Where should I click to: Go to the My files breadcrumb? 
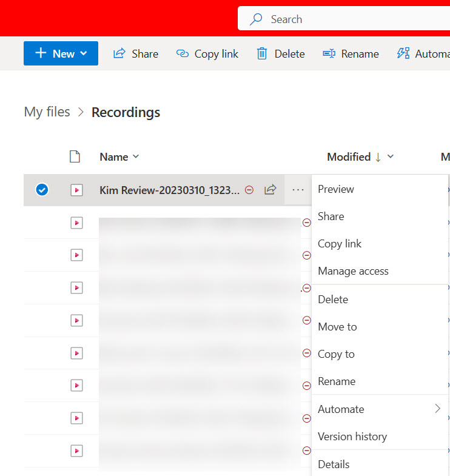coord(47,112)
